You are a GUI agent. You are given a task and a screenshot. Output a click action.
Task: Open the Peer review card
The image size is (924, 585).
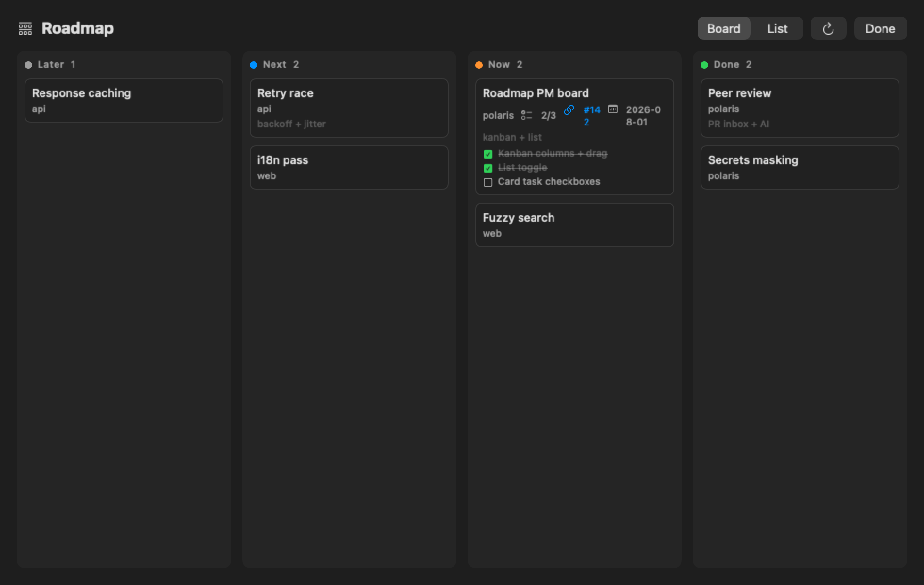click(800, 108)
